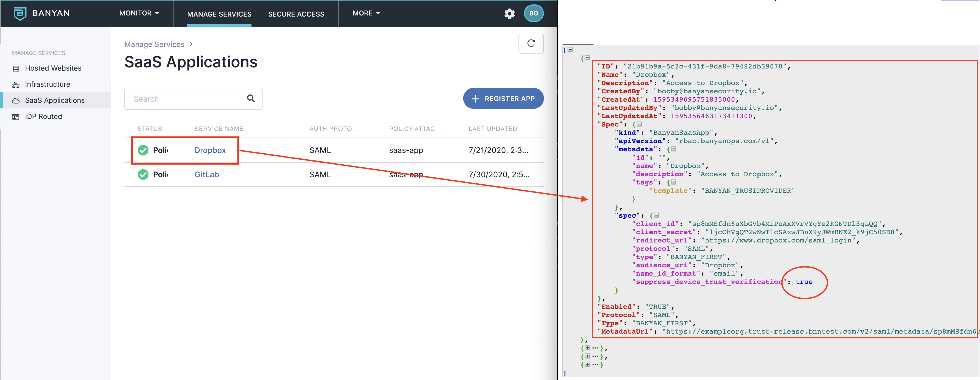
Task: Click the REGISTER APP button
Action: (503, 98)
